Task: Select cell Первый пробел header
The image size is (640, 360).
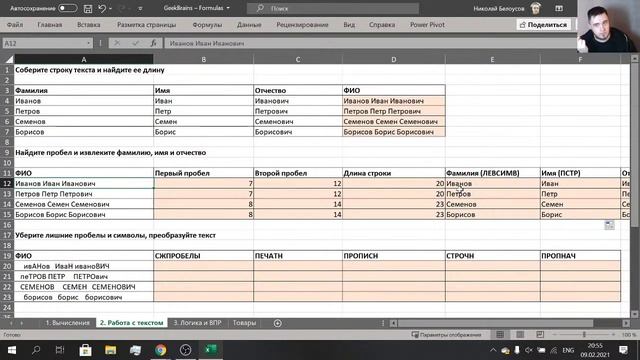Action: coord(203,173)
